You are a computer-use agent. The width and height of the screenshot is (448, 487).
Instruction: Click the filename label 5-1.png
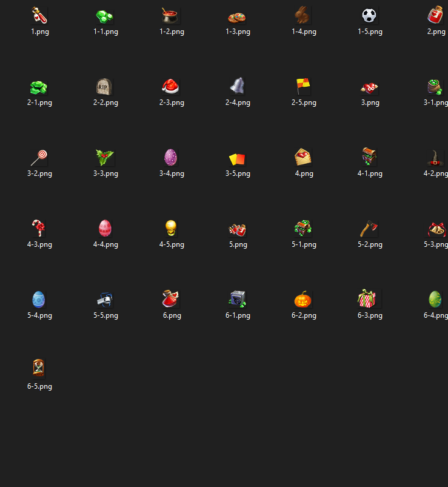[x=304, y=245]
